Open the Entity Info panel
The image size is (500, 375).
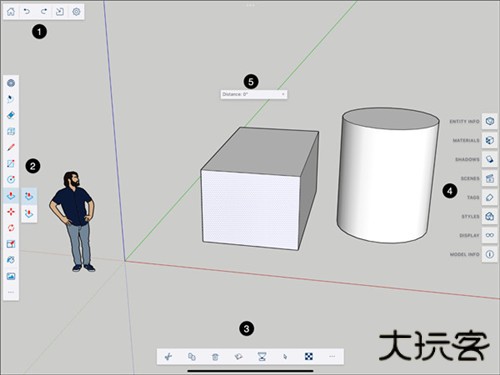tap(490, 121)
